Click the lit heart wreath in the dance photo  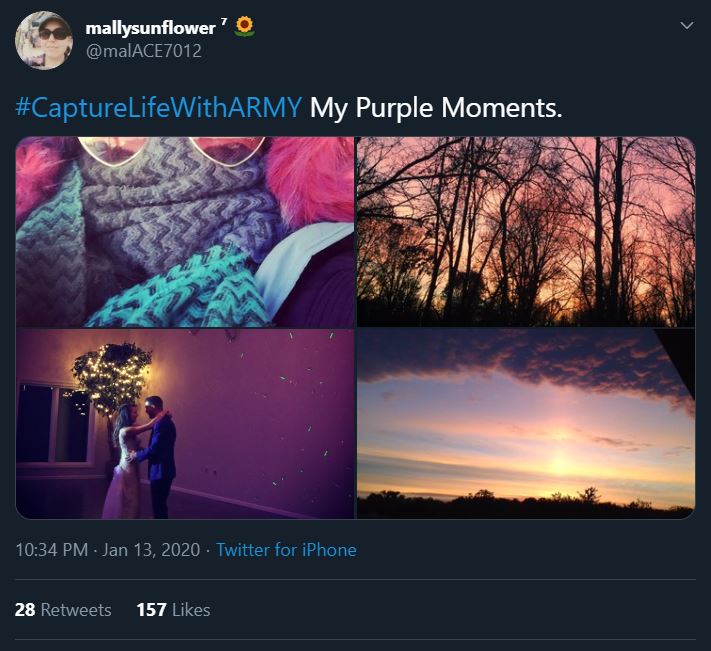click(x=112, y=376)
